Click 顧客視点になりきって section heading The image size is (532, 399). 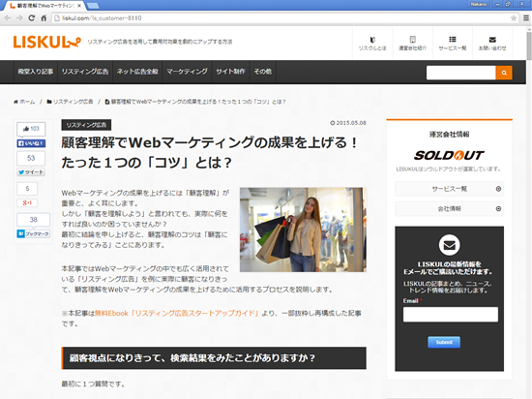(214, 358)
